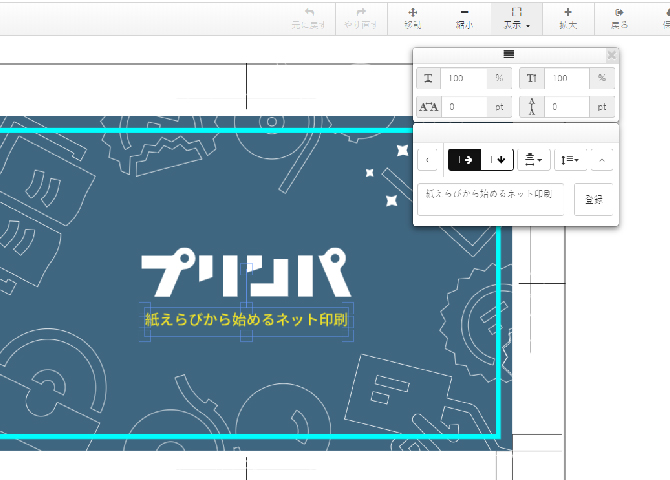Screen dimensions: 670x480
Task: Click the baseline shift icon
Action: coord(532,106)
